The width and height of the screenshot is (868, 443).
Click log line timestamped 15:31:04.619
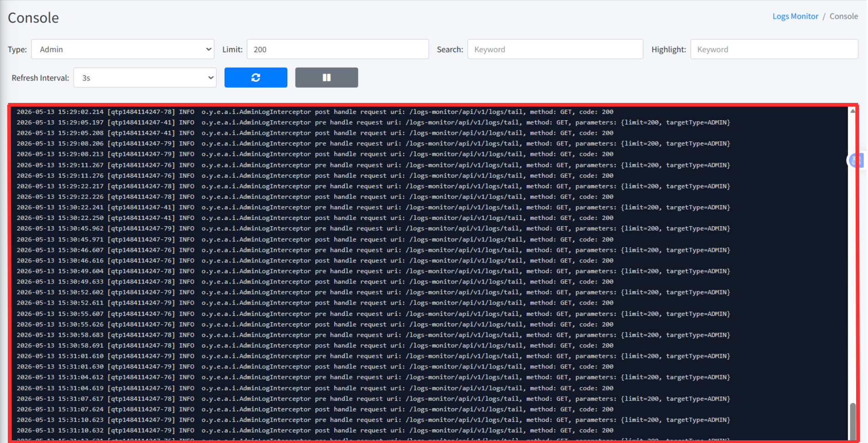point(315,388)
